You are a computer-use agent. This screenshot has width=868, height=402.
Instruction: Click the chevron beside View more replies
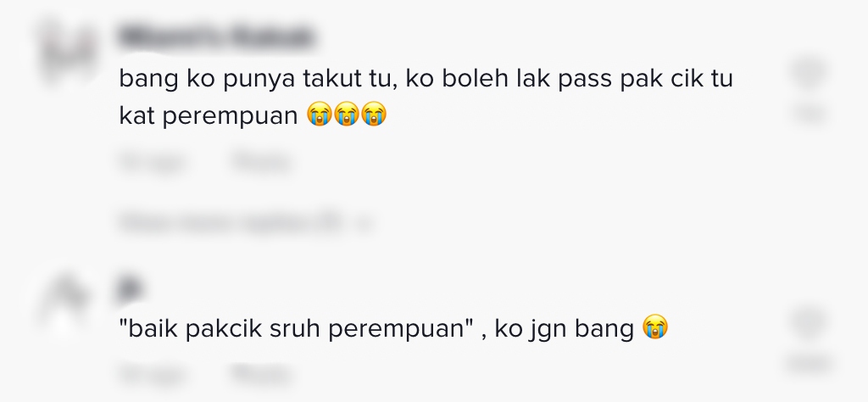(x=364, y=224)
